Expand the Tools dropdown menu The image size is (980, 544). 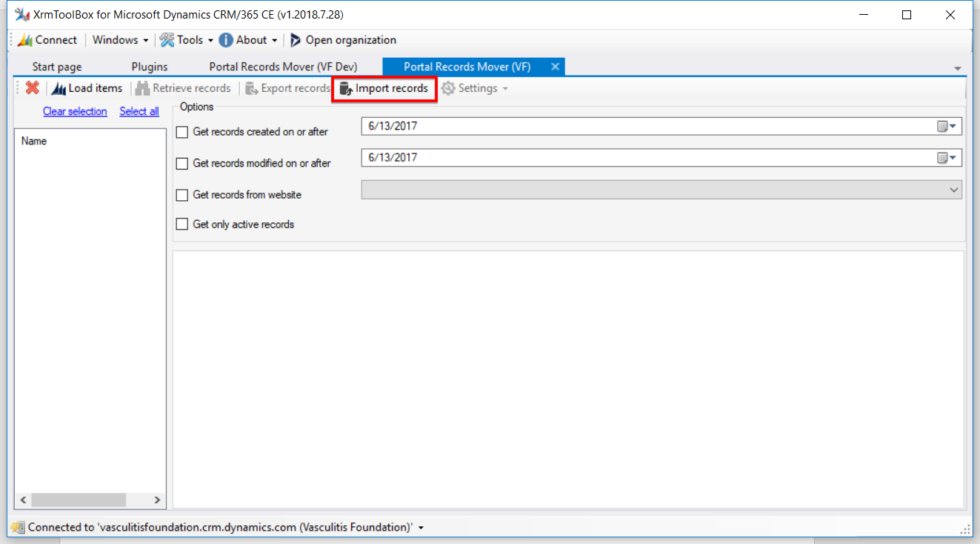188,40
